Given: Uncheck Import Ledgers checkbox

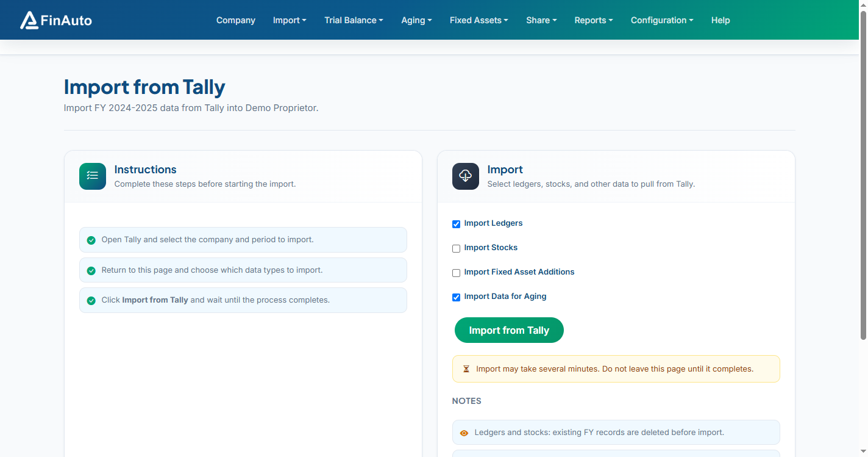Looking at the screenshot, I should pos(456,224).
